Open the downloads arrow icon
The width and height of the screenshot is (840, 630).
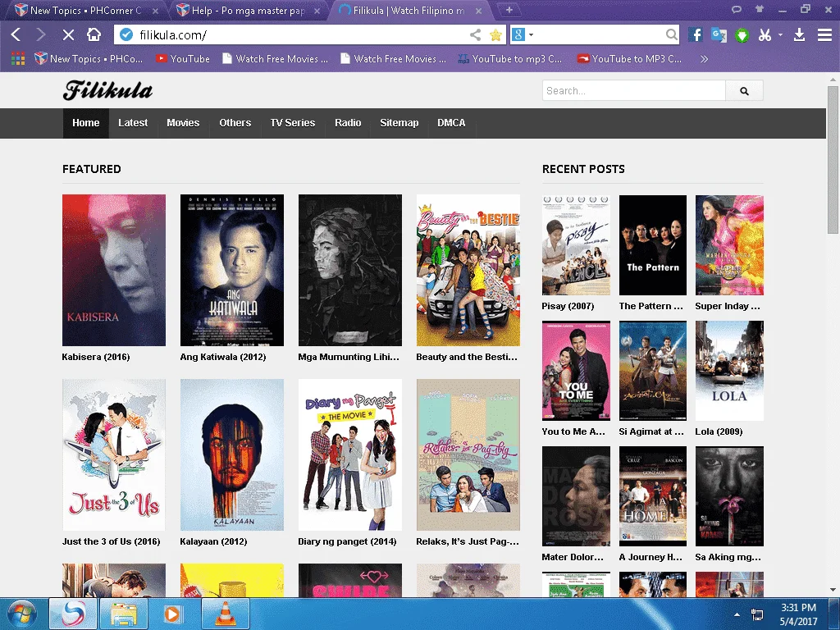click(799, 35)
